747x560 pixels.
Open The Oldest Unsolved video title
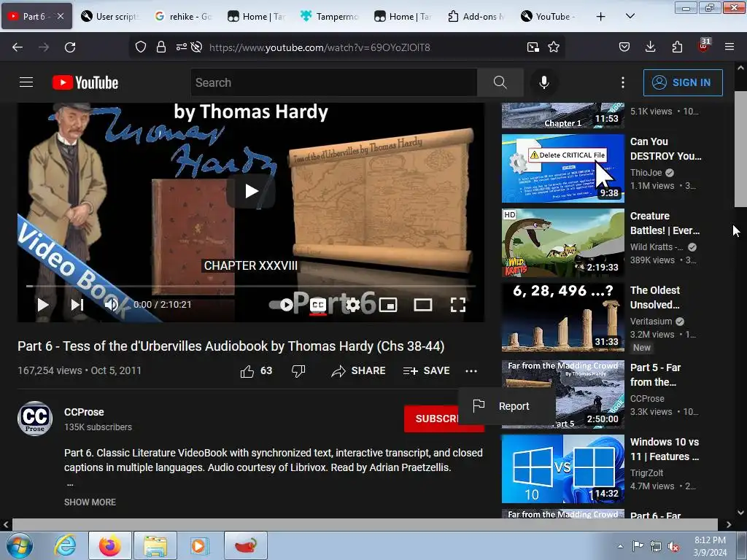click(x=655, y=297)
